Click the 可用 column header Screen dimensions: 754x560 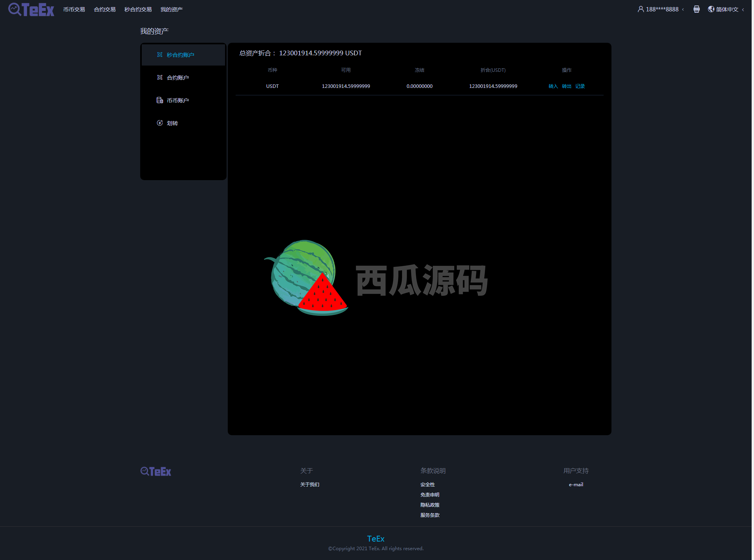point(346,70)
